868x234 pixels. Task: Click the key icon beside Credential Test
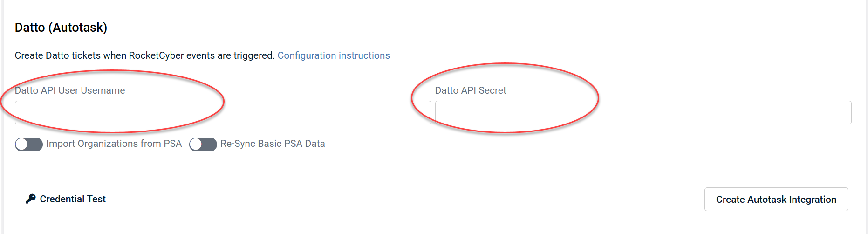pyautogui.click(x=31, y=199)
